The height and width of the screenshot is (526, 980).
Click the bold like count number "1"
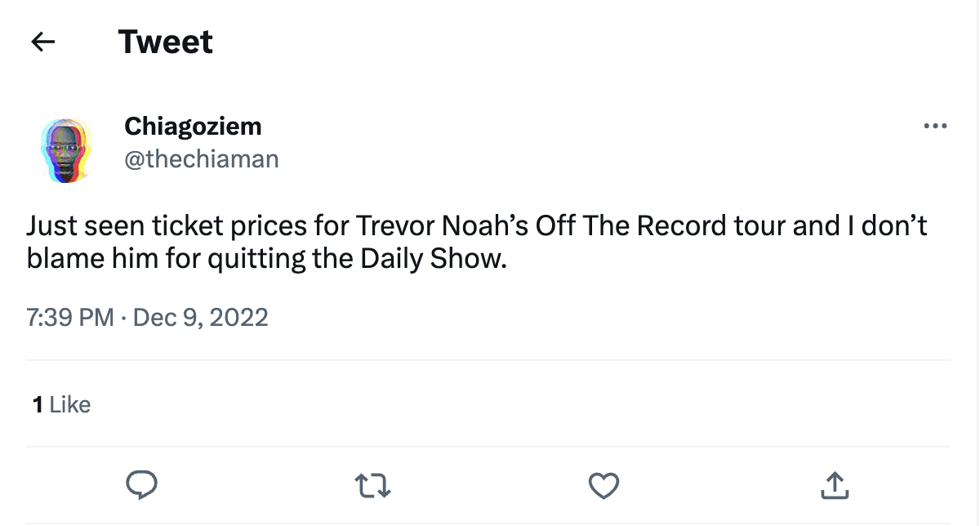click(x=38, y=404)
